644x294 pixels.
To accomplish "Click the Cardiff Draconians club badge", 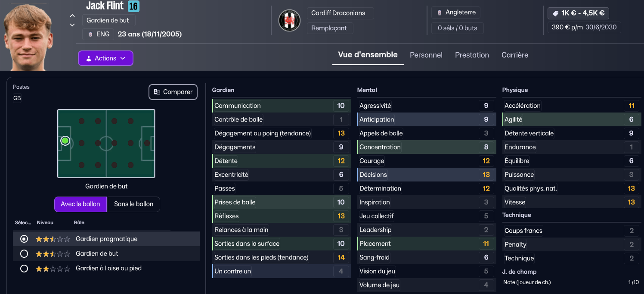I will pyautogui.click(x=289, y=20).
